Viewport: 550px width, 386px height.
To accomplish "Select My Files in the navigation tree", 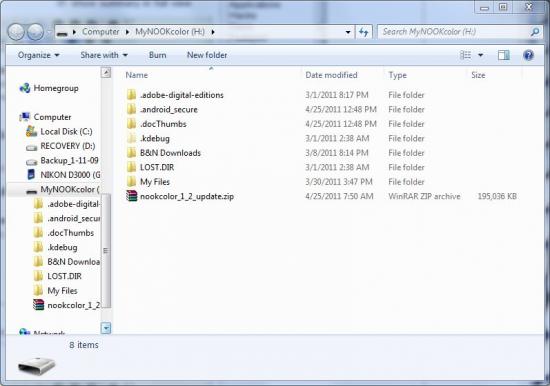I will [x=56, y=291].
